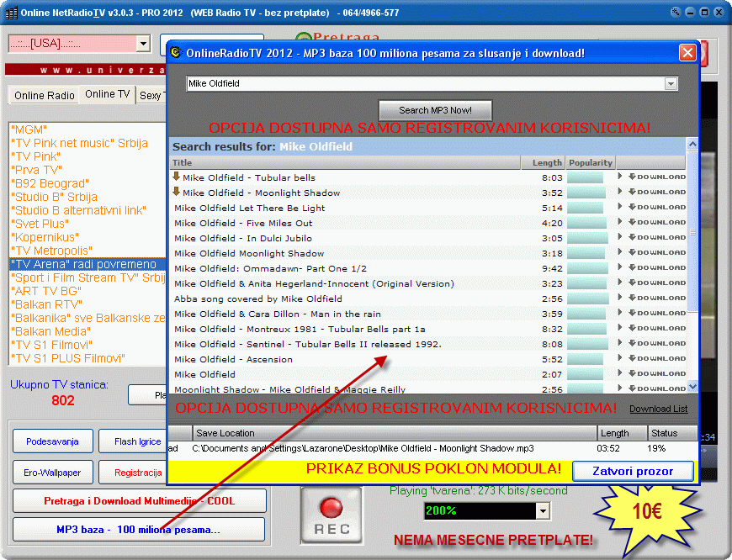Click the results scrollbar down arrow
Image resolution: width=732 pixels, height=560 pixels.
(692, 387)
